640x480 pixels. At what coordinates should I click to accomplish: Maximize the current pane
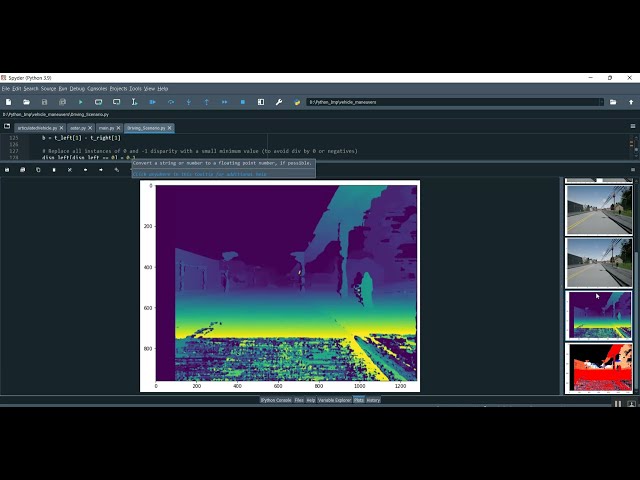pyautogui.click(x=261, y=102)
